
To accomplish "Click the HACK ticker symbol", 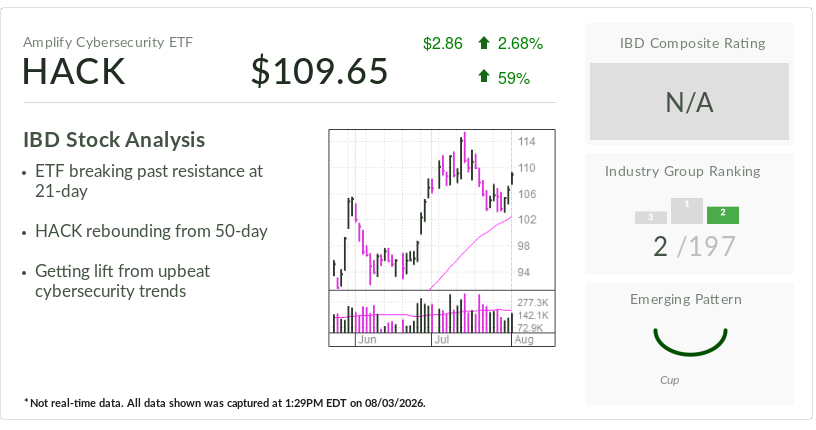I will [74, 71].
